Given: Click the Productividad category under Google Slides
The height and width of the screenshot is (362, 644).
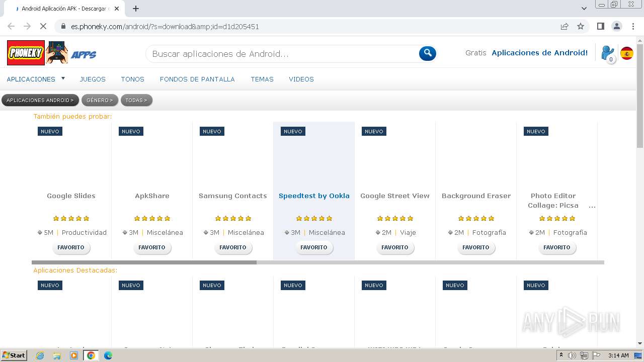Looking at the screenshot, I should 84,232.
